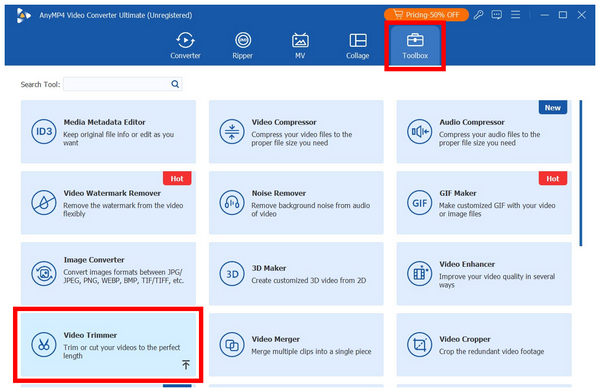Open Video Enhancer title
Viewport: 600px width, 392px height.
click(x=467, y=264)
